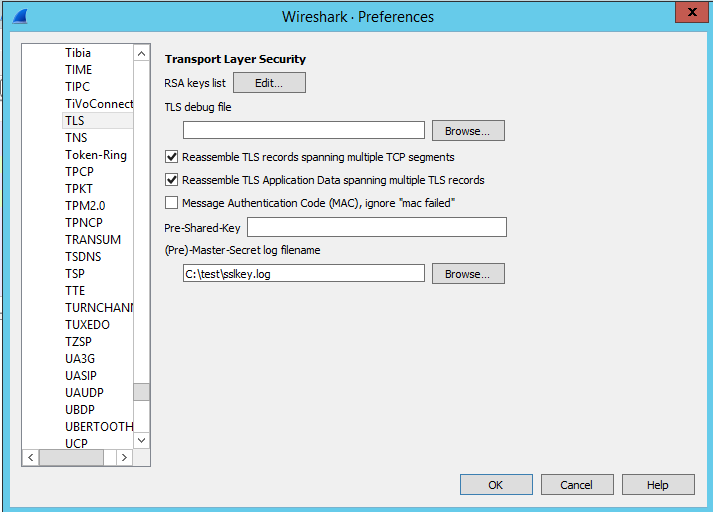Focus the TLS debug file field
The image size is (713, 512).
(304, 130)
